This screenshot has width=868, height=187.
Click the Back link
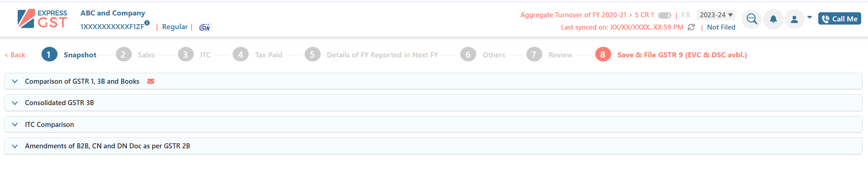(x=15, y=55)
